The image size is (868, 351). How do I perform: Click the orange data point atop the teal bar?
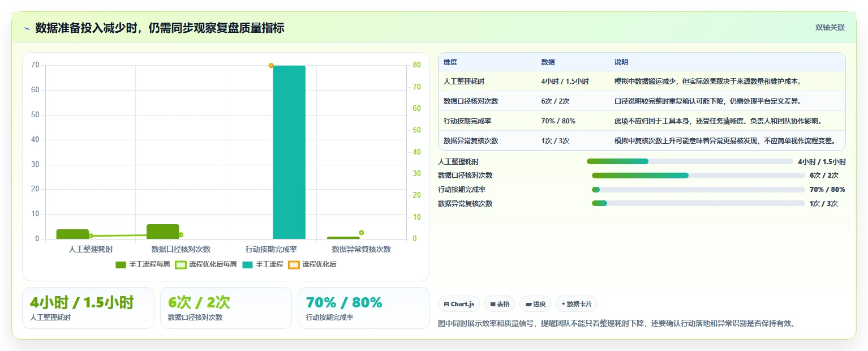271,66
